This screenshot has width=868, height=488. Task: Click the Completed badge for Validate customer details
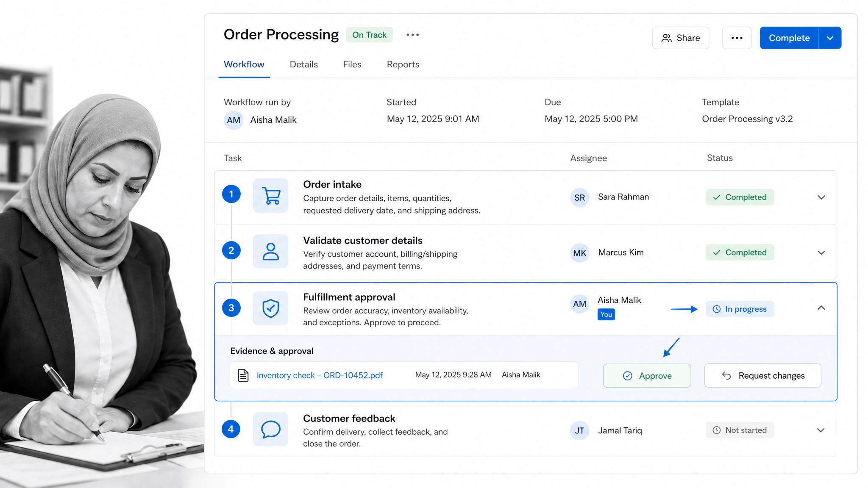point(740,252)
